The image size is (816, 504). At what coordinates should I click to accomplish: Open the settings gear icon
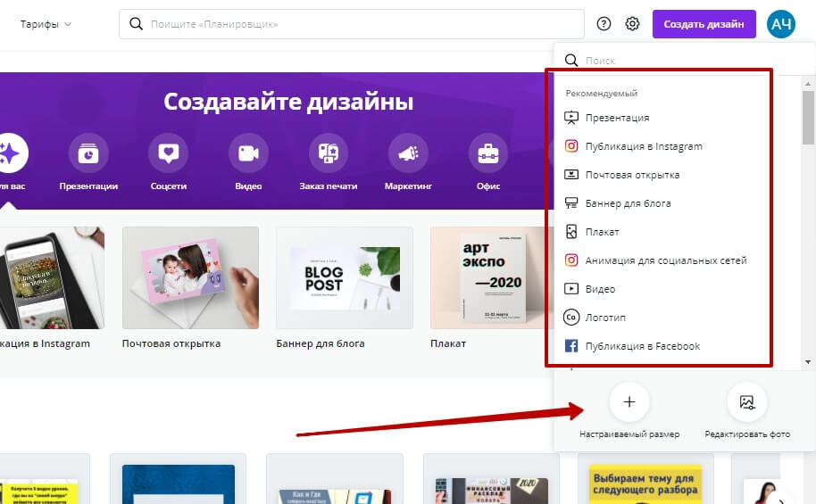[632, 24]
